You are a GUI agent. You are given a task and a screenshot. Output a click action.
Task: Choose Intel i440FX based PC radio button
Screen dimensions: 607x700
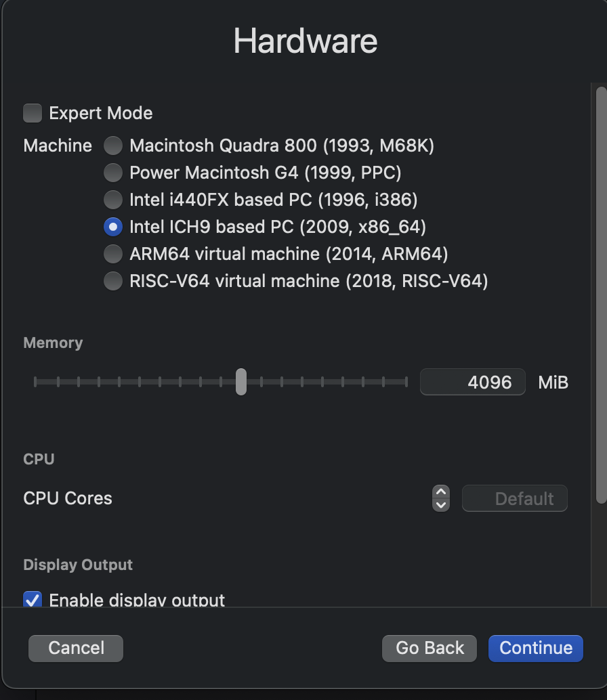tap(113, 200)
